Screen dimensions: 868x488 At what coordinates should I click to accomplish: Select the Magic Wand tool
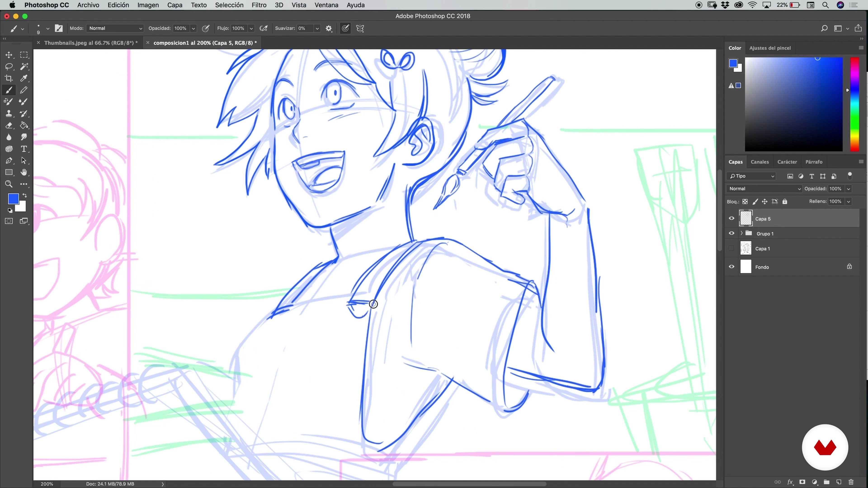24,66
